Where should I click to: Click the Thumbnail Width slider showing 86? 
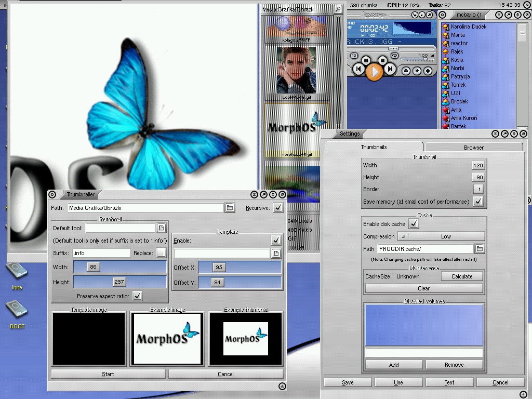(x=120, y=267)
